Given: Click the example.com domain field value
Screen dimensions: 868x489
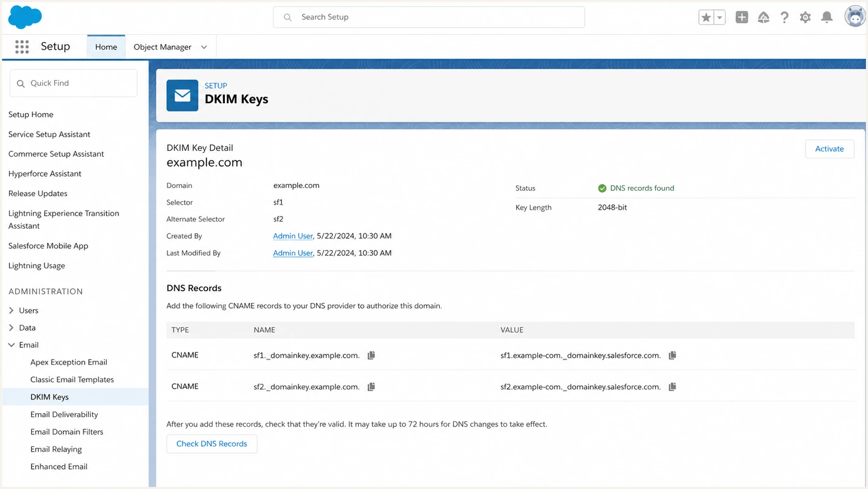Looking at the screenshot, I should 296,186.
